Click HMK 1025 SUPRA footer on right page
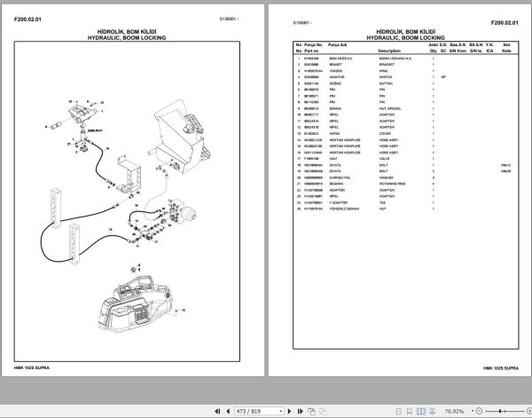The width and height of the screenshot is (532, 418). pos(501,368)
